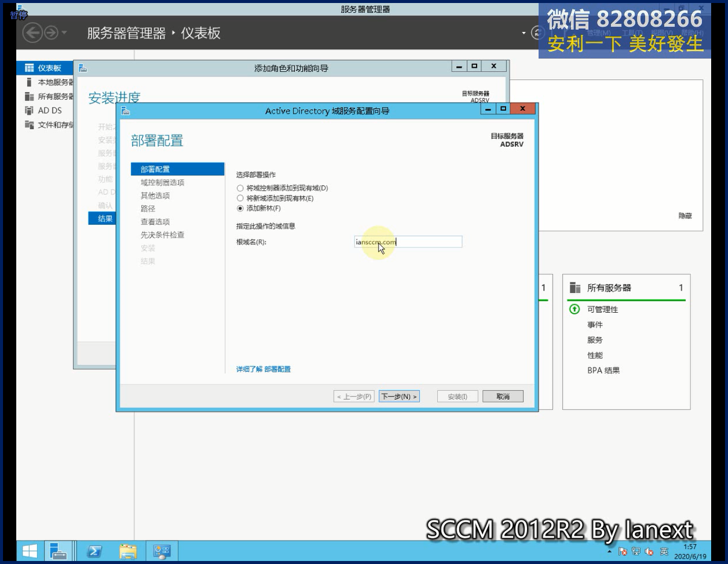Open the Windows Start button
Screen dimensions: 728x564
point(29,551)
